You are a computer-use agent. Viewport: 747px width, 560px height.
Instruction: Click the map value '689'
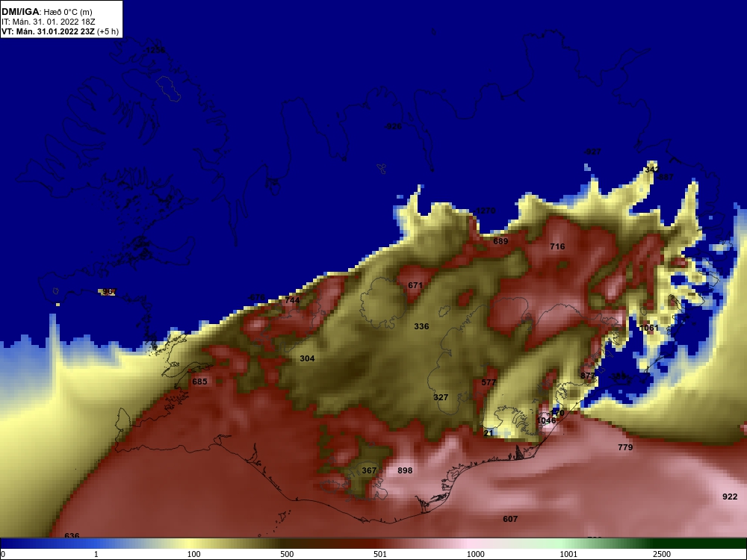click(500, 241)
